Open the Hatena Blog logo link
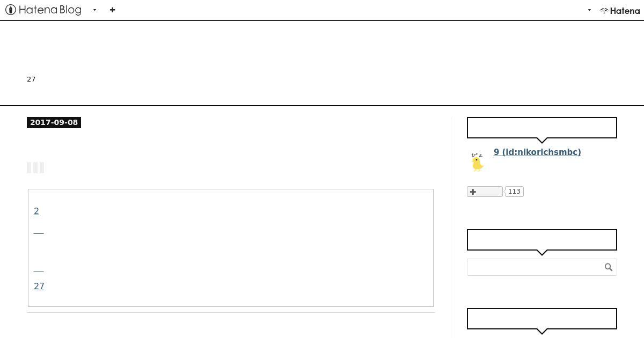 pos(43,10)
